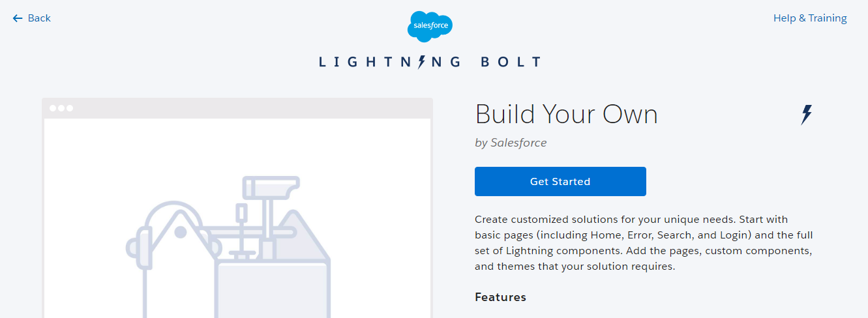Click the Salesforce cloud logo
This screenshot has width=868, height=318.
coord(430,27)
